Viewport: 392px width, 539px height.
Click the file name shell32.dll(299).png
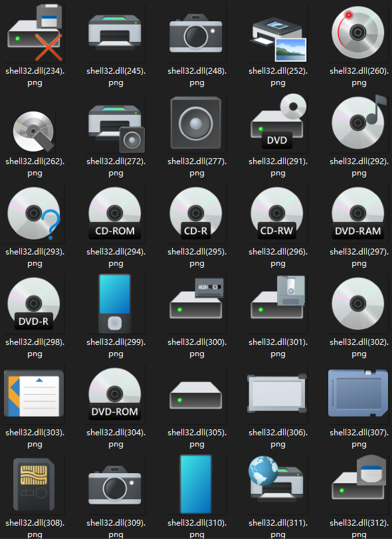116,348
